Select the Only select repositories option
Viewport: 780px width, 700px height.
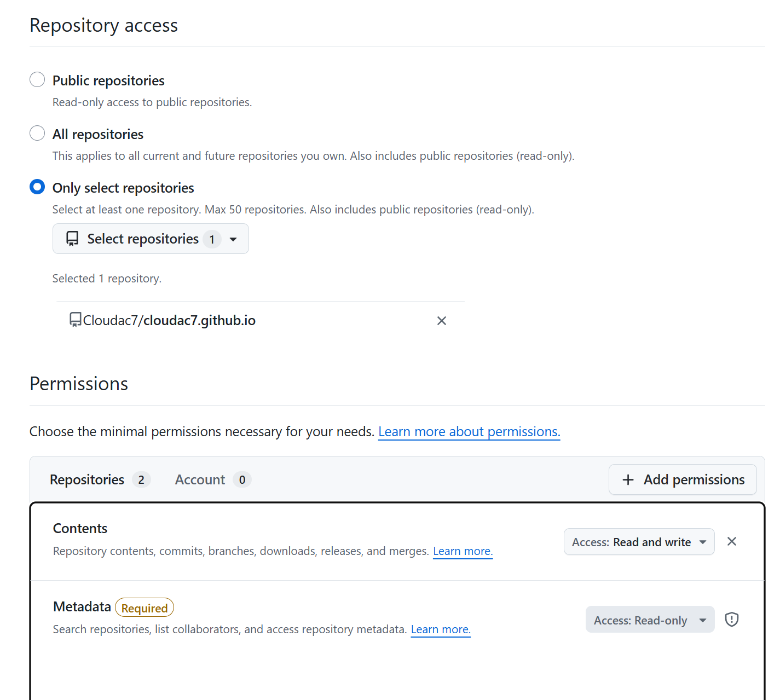[x=37, y=187]
